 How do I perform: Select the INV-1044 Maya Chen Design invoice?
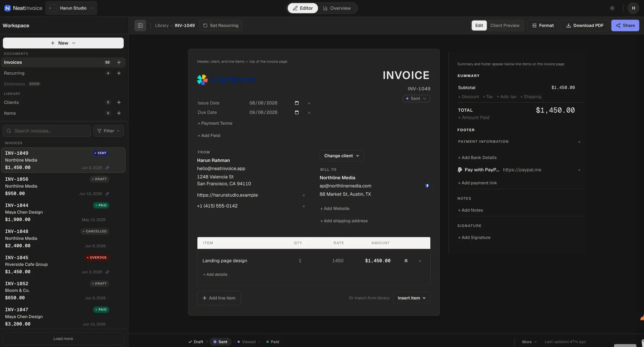63,212
